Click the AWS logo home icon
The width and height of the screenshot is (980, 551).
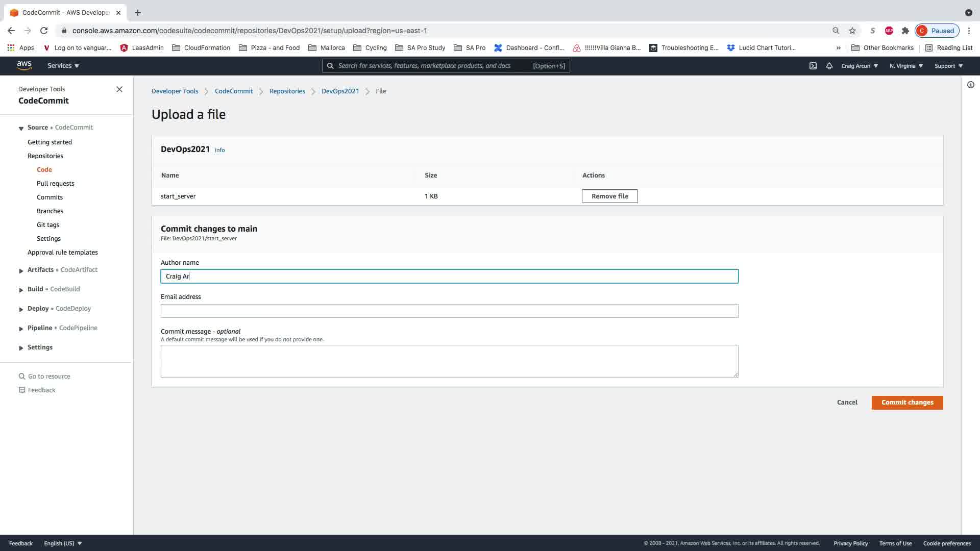click(x=24, y=65)
